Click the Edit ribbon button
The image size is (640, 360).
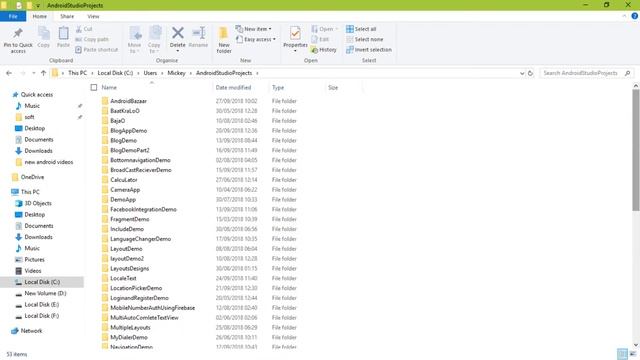[x=320, y=39]
